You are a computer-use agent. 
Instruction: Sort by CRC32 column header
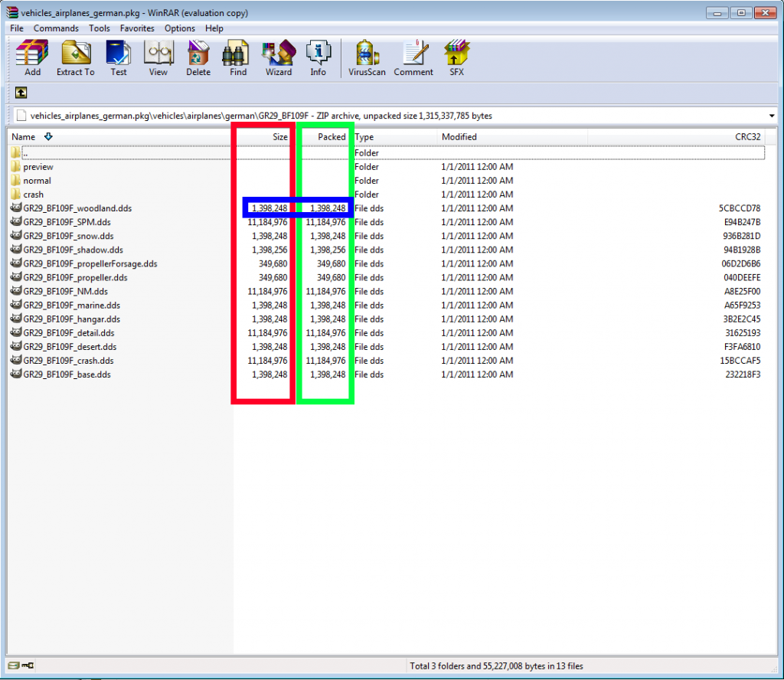[x=747, y=137]
